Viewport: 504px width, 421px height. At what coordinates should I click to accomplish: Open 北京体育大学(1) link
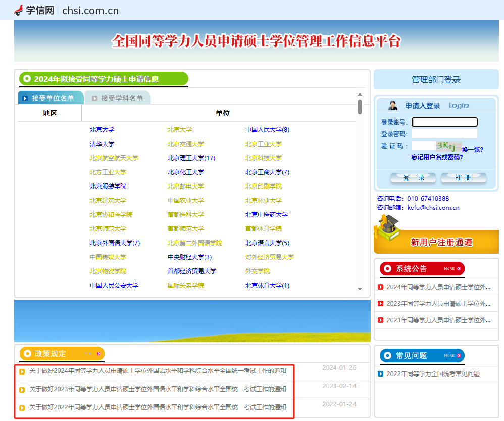267,285
